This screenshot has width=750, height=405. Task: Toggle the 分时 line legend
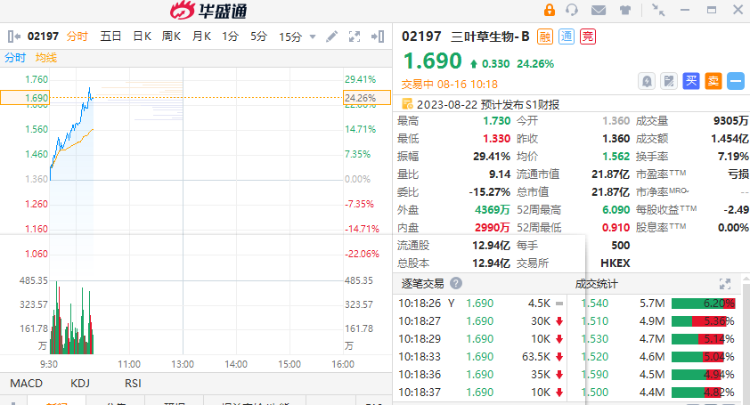(15, 58)
